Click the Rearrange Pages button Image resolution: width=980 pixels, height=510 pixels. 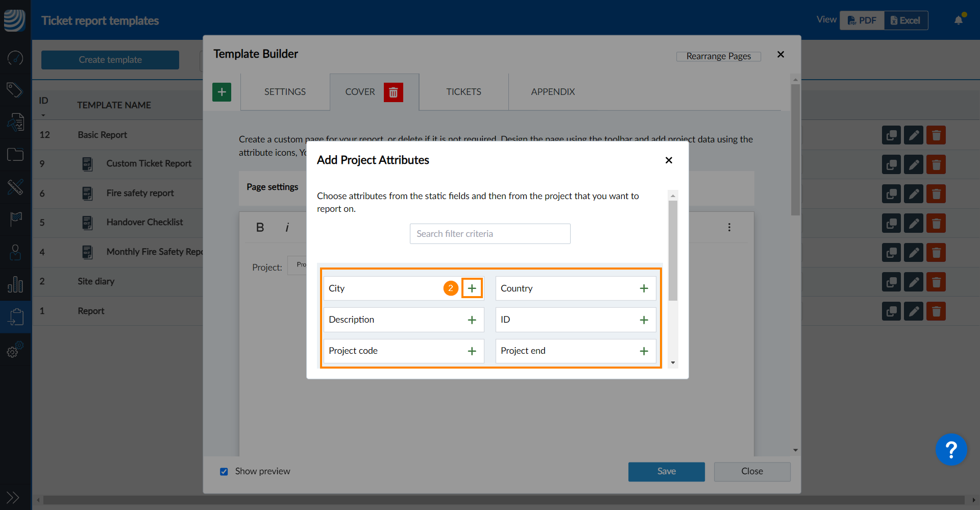coord(718,56)
